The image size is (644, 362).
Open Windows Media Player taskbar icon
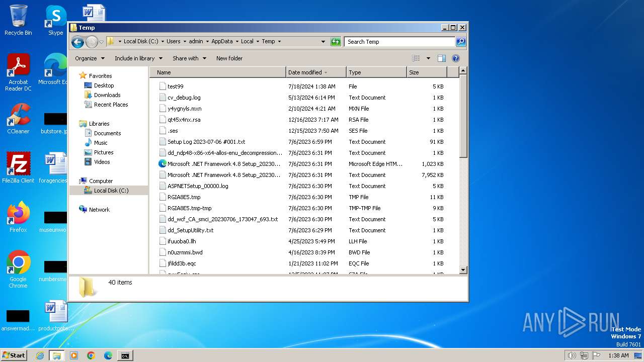pos(73,355)
